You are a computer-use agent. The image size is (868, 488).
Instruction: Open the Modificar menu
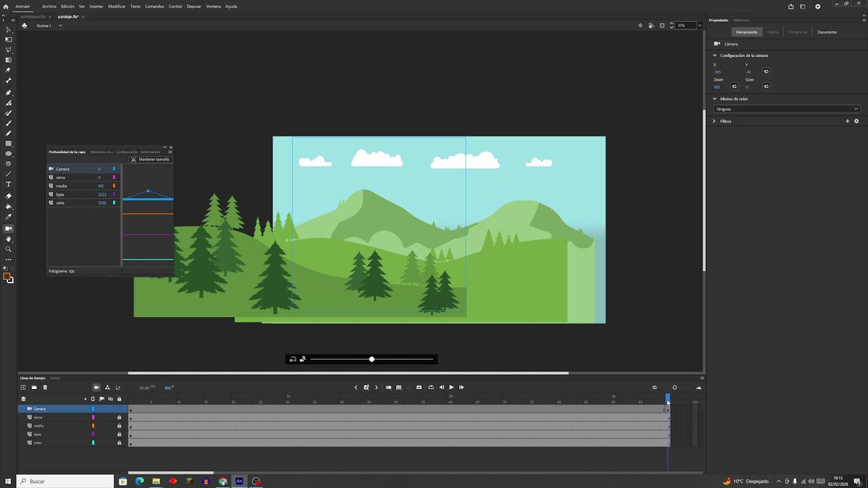(x=117, y=6)
